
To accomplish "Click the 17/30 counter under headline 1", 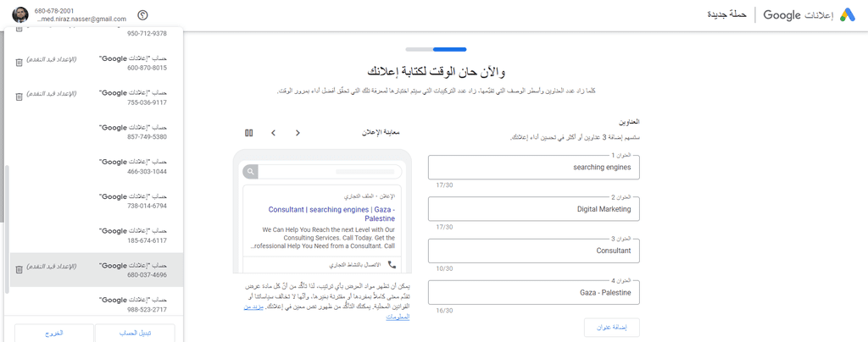I will (x=444, y=185).
